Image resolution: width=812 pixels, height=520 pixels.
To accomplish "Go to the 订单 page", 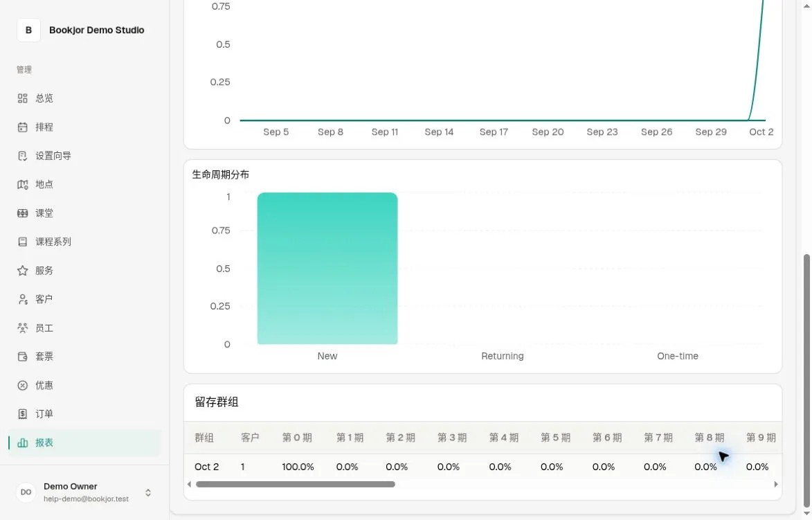I will (84, 414).
